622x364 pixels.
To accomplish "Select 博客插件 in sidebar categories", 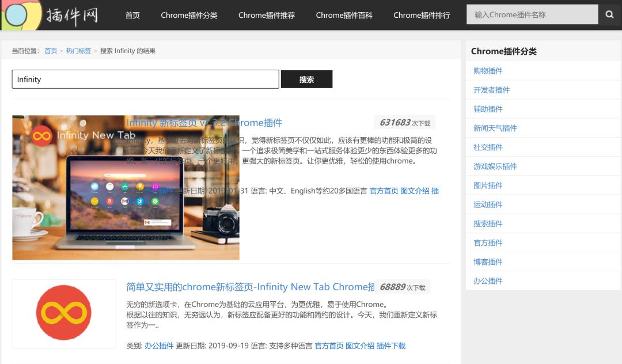I will 488,262.
